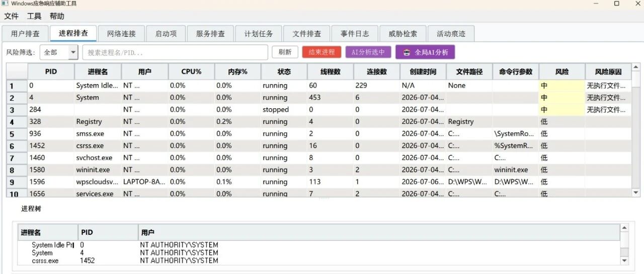Click the 全局AI分析 button
Screen dimensions: 644x274
[x=425, y=52]
